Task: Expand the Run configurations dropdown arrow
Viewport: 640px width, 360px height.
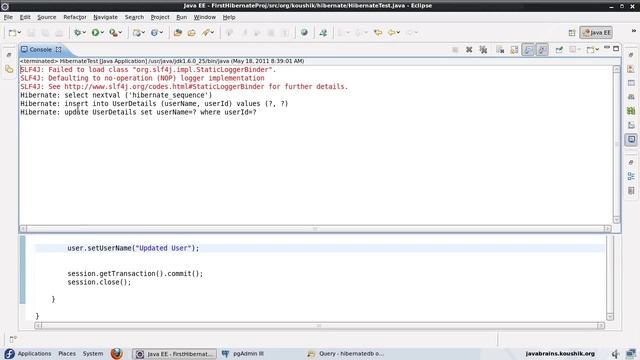Action: 102,33
